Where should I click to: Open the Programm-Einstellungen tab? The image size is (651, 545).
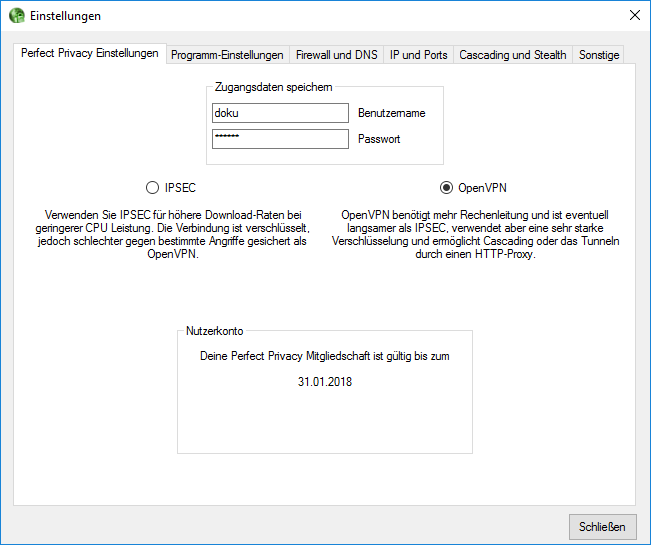228,55
